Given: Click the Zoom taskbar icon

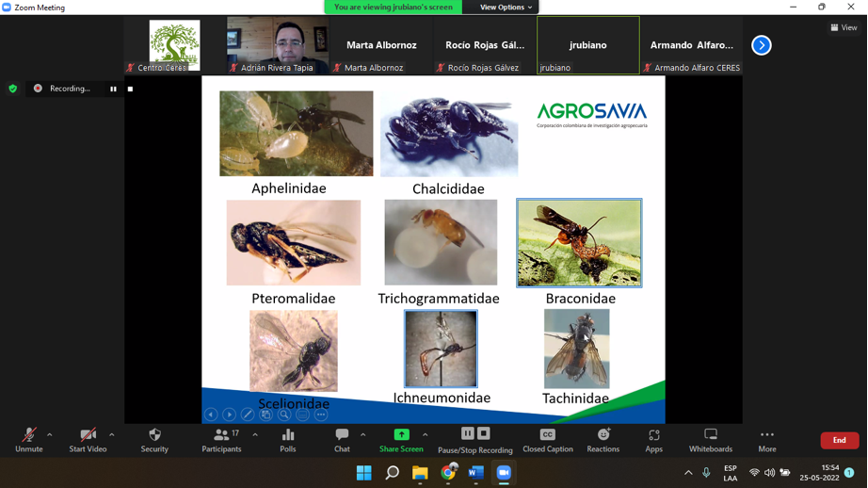Looking at the screenshot, I should [504, 473].
